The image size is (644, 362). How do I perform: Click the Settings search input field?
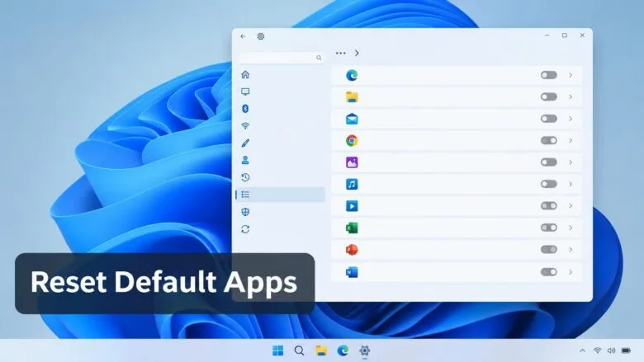(282, 58)
